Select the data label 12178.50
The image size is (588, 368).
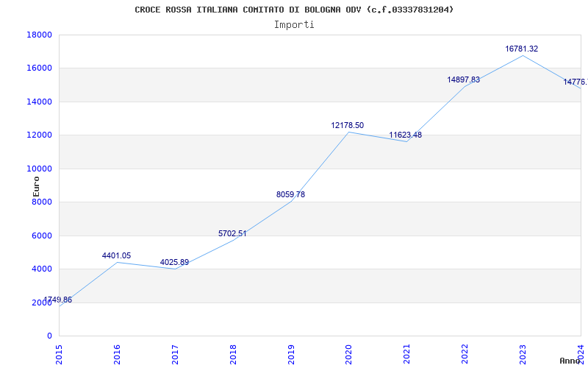point(347,125)
